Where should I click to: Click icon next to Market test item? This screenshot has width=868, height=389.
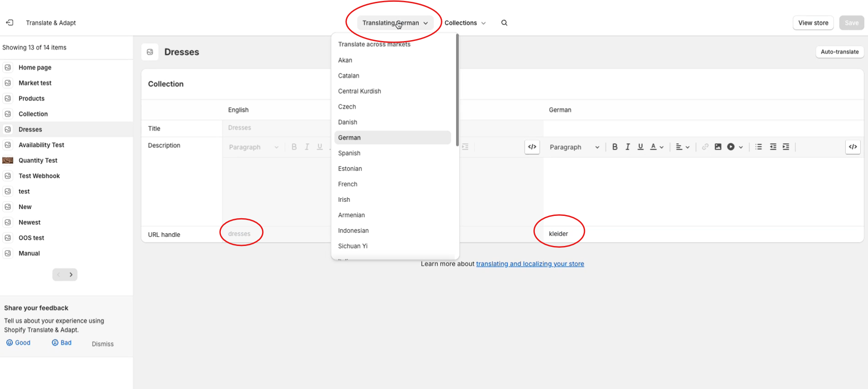pyautogui.click(x=8, y=83)
